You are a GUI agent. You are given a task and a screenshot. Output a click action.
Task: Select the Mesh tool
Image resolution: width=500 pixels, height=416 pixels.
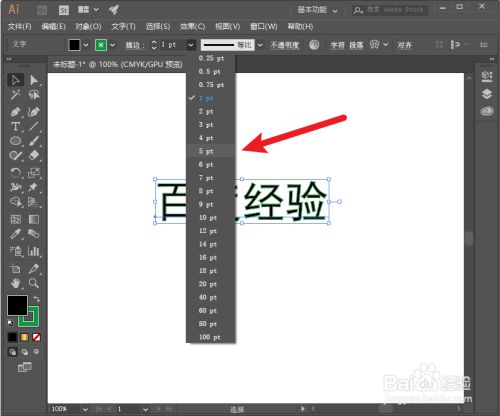pos(15,219)
